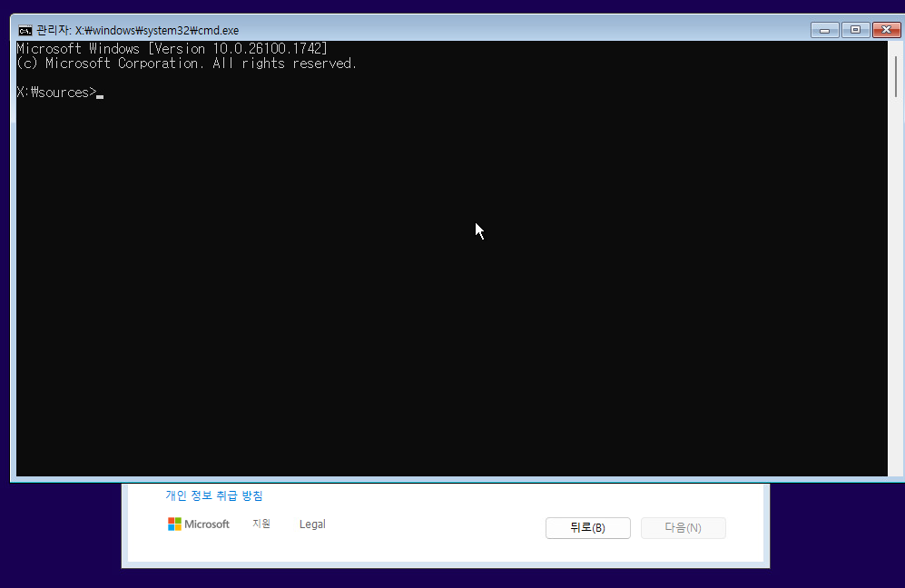The width and height of the screenshot is (905, 588).
Task: Click the Microsoft logo in setup window
Action: point(199,524)
